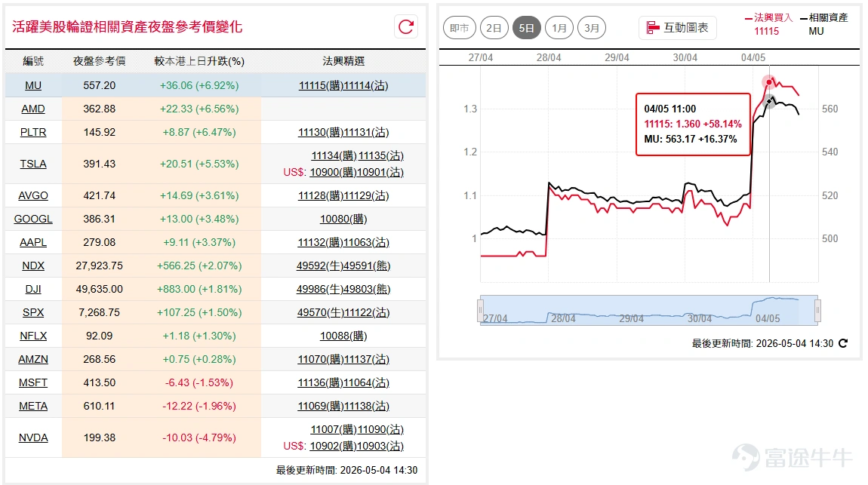Open warrant 11136(購) for MSFT
This screenshot has height=485, width=868.
tap(321, 382)
